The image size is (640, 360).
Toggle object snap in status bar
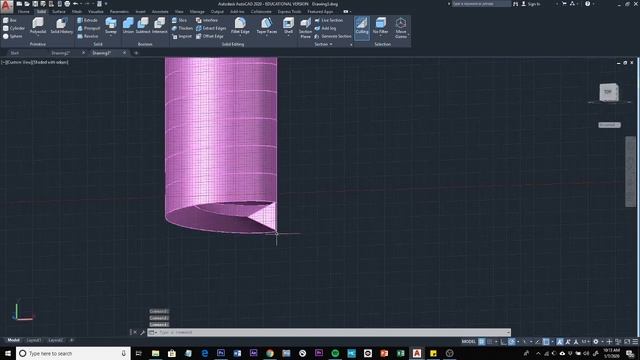click(546, 342)
